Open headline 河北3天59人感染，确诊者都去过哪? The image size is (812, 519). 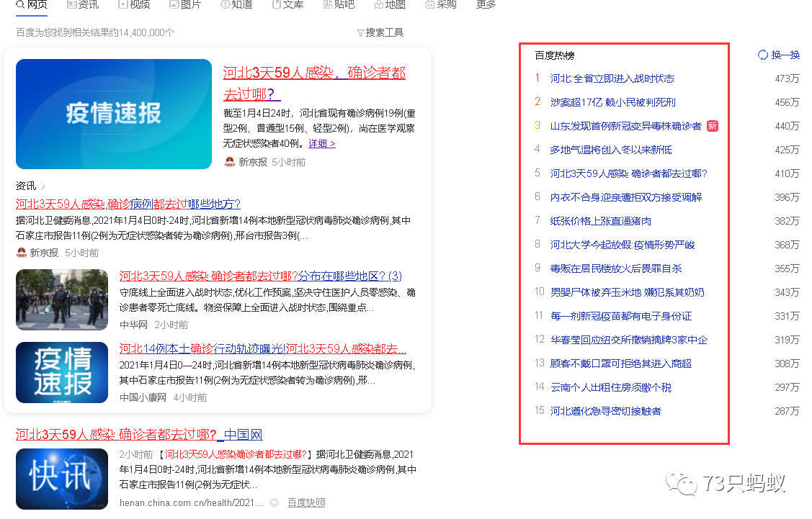click(314, 84)
